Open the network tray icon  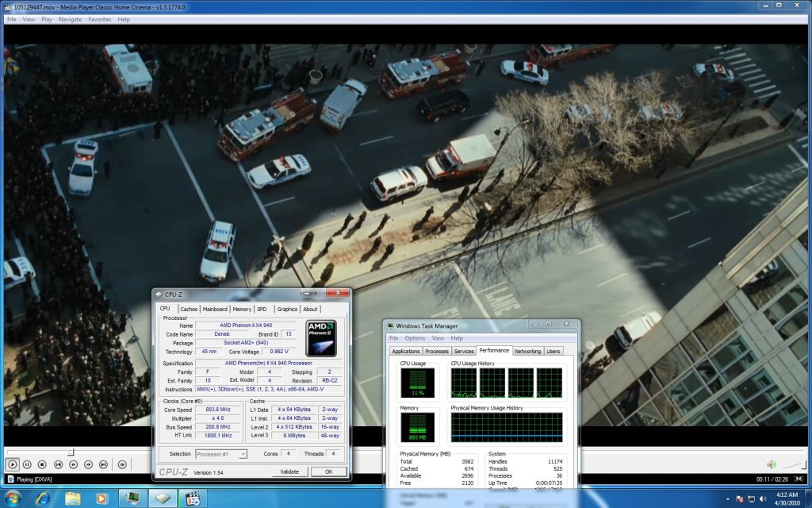(x=752, y=498)
